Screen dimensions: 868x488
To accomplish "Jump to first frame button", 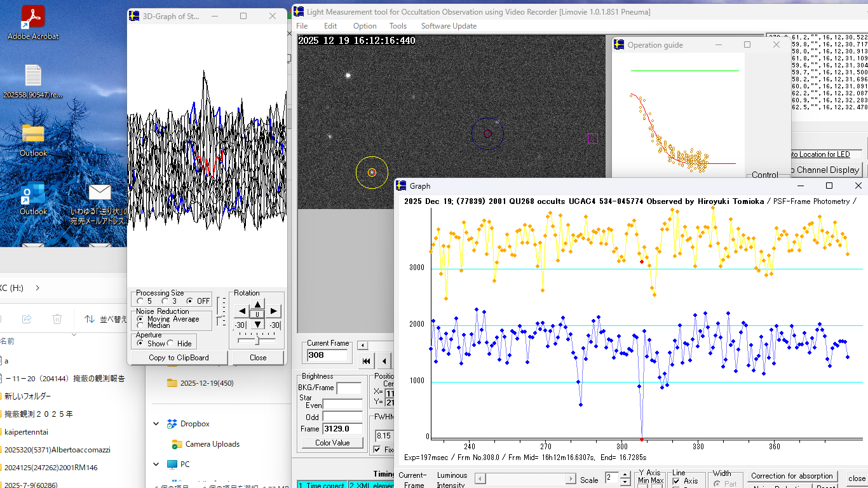I will pyautogui.click(x=367, y=362).
